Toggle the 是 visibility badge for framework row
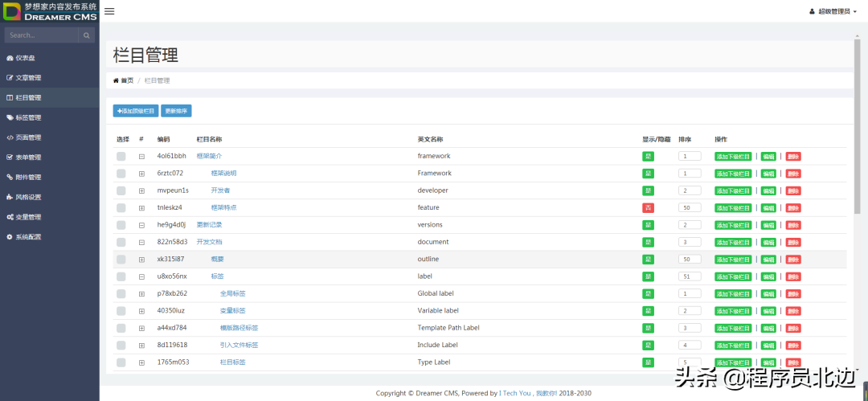This screenshot has height=401, width=868. (649, 157)
